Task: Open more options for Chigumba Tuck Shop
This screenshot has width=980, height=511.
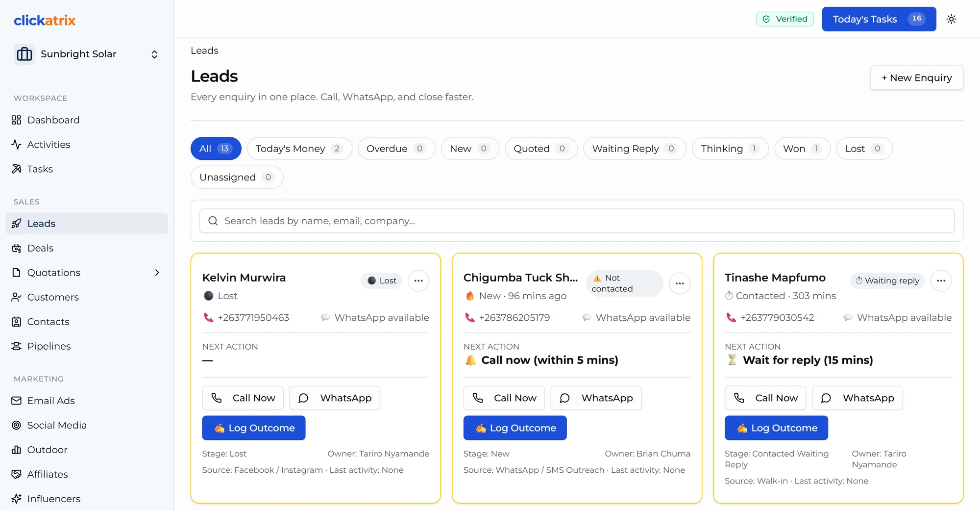Action: pos(680,283)
